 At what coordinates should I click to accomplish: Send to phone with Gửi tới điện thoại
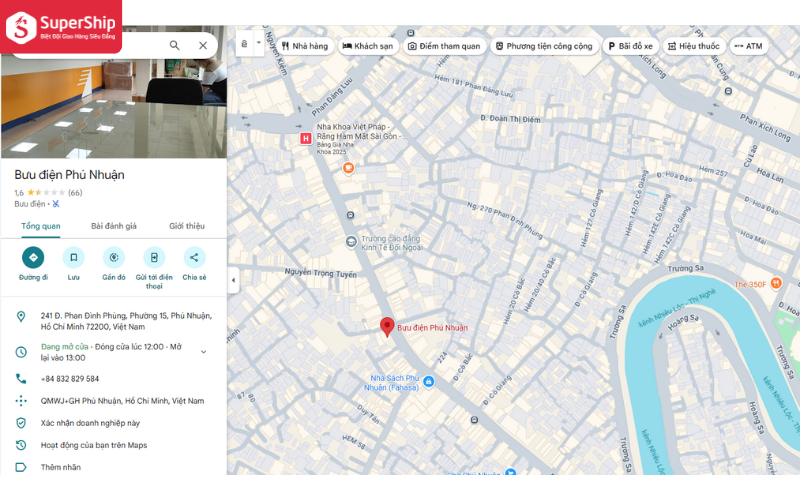coord(154,258)
